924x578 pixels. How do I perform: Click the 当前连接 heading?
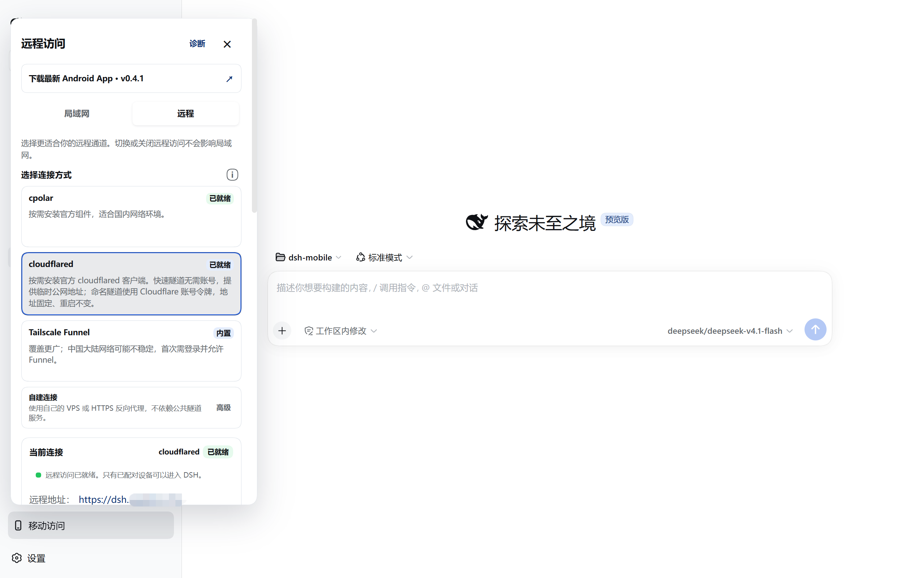[x=46, y=452]
